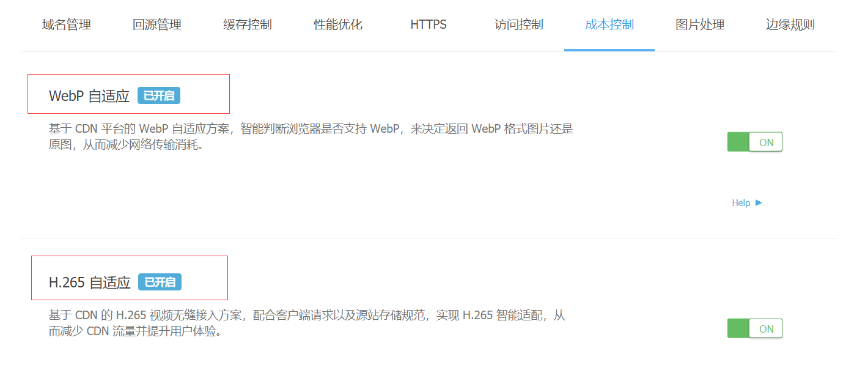Select the WebP 自适应 section heading
The image size is (868, 373).
click(89, 97)
